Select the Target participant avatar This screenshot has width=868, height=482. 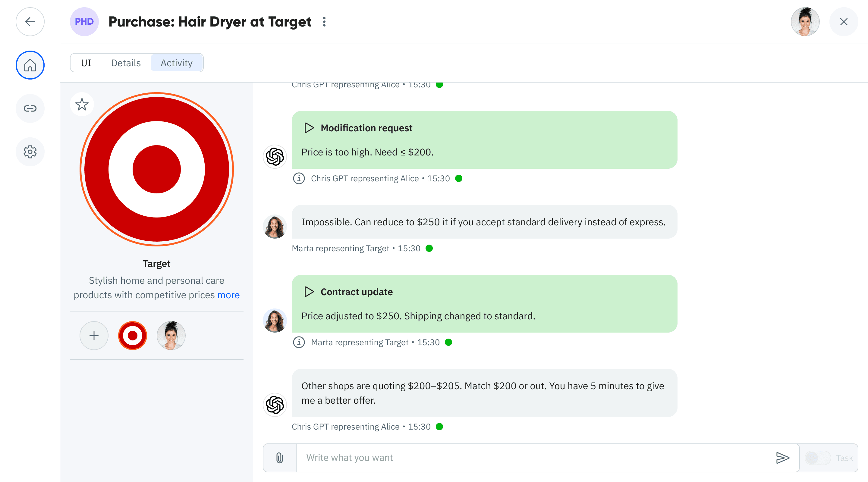[132, 336]
